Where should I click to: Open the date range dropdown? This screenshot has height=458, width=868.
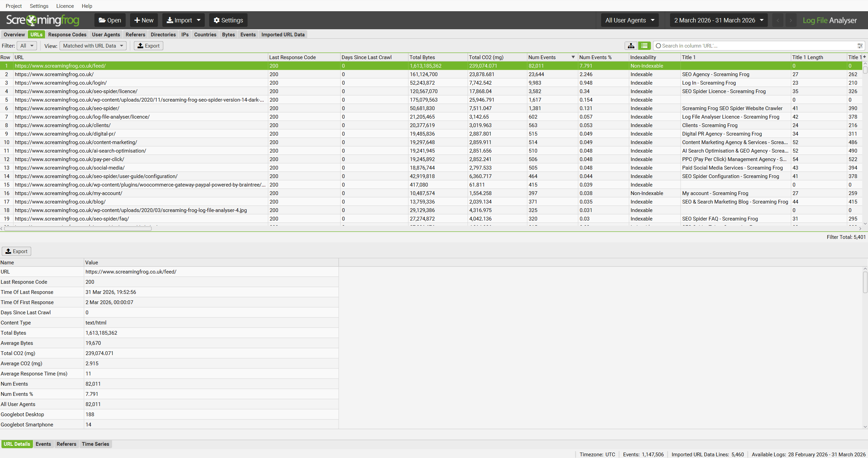point(719,20)
